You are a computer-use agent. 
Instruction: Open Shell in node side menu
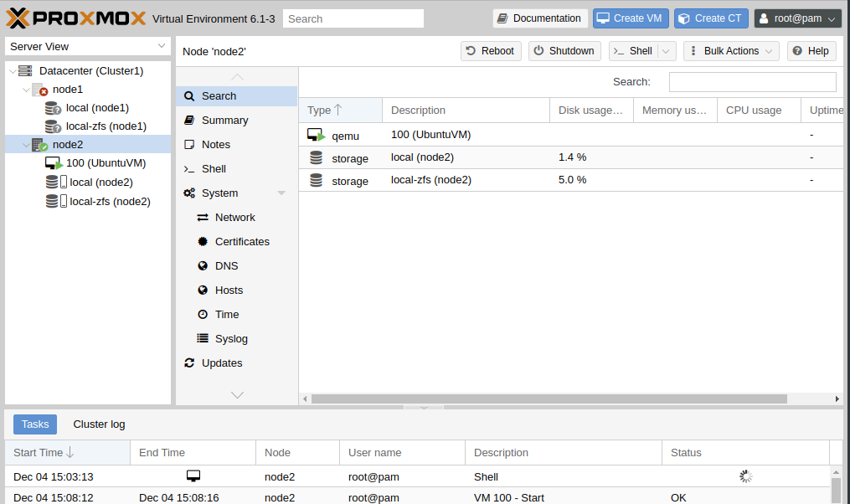[x=236, y=169]
